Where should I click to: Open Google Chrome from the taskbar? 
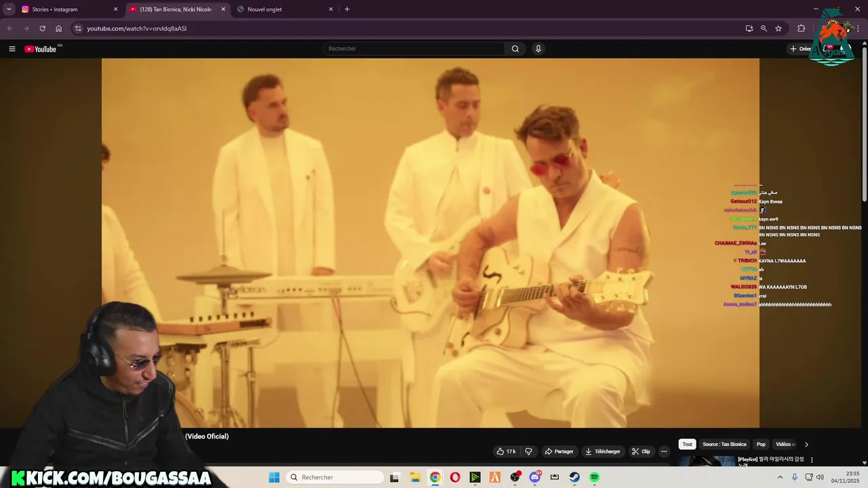435,477
